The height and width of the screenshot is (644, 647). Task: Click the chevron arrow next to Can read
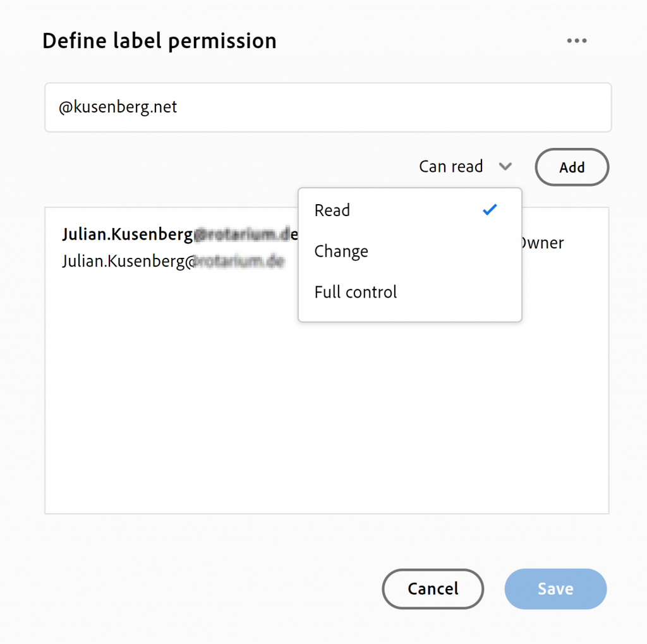point(505,167)
